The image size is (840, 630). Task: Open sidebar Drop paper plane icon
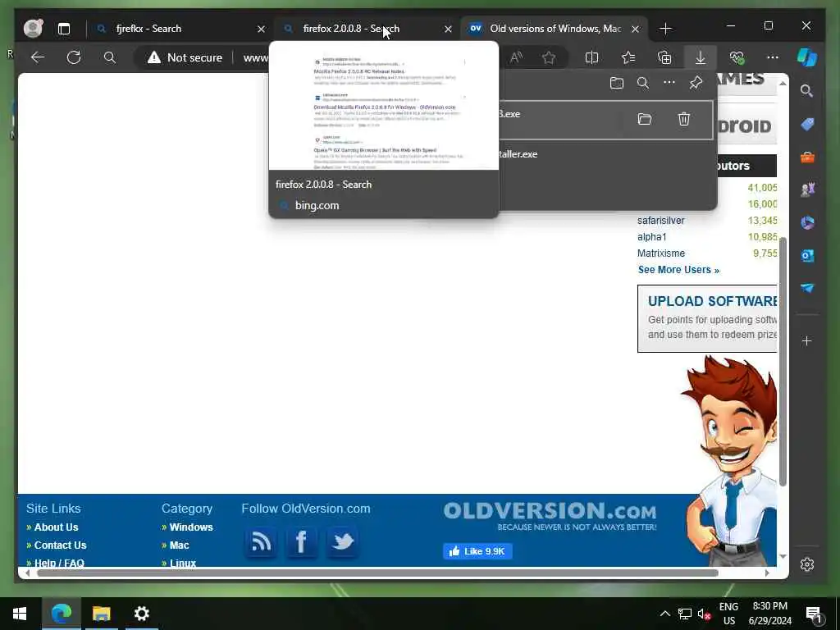click(x=807, y=288)
